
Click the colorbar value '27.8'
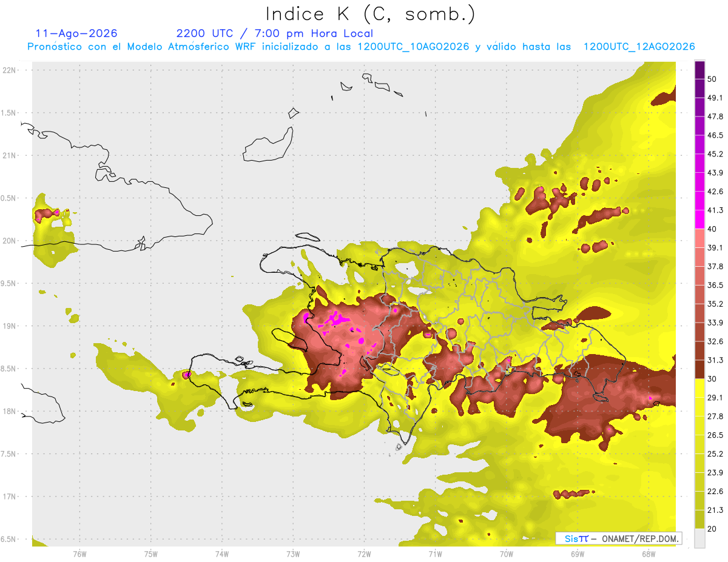pos(715,416)
